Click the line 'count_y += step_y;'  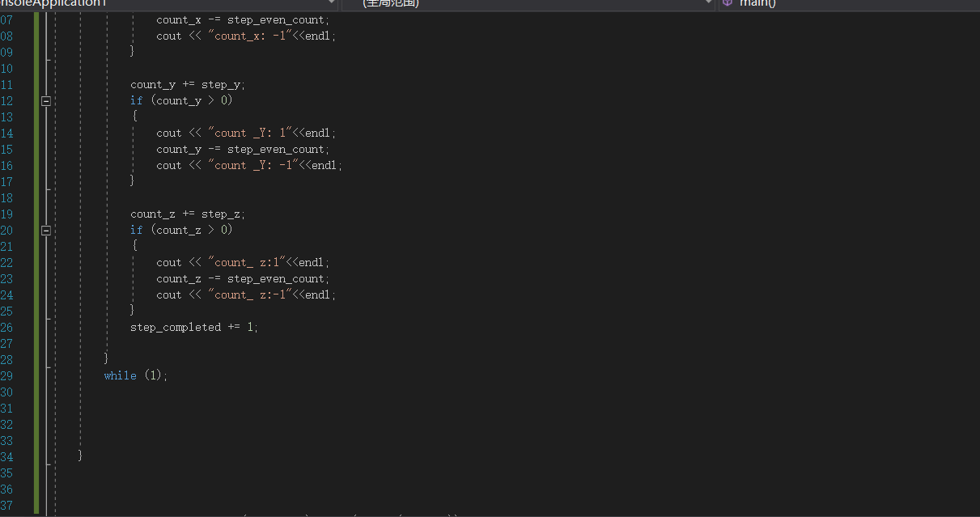pos(188,84)
